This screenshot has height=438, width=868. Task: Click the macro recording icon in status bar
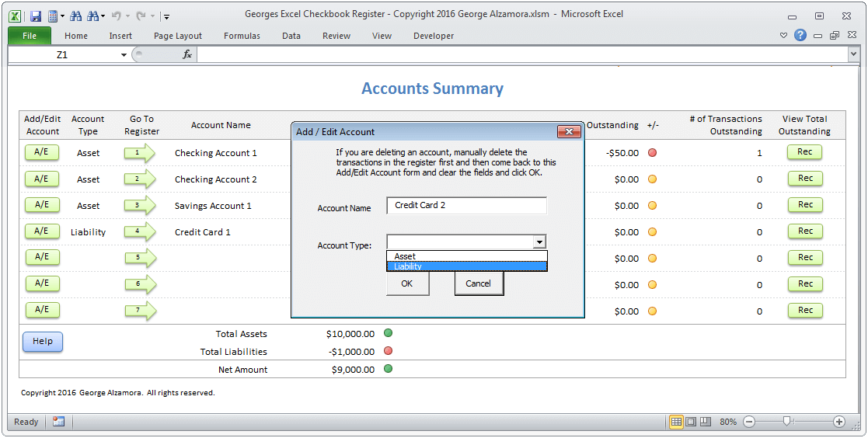[59, 422]
